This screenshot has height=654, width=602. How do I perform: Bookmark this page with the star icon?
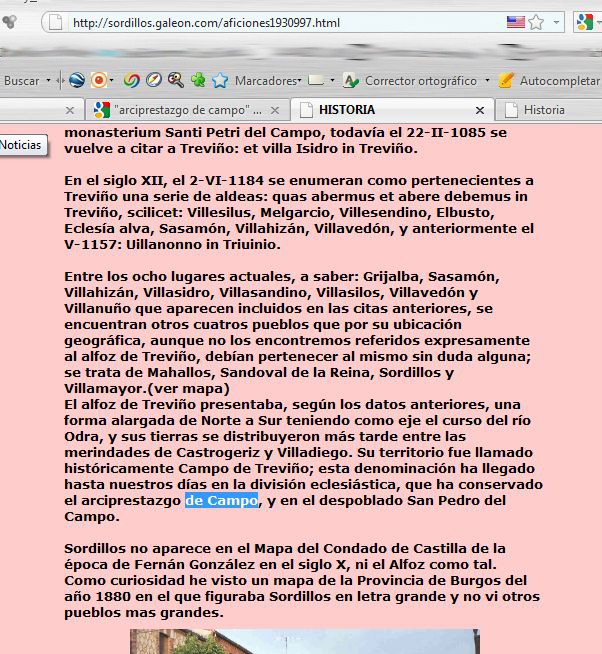(536, 22)
